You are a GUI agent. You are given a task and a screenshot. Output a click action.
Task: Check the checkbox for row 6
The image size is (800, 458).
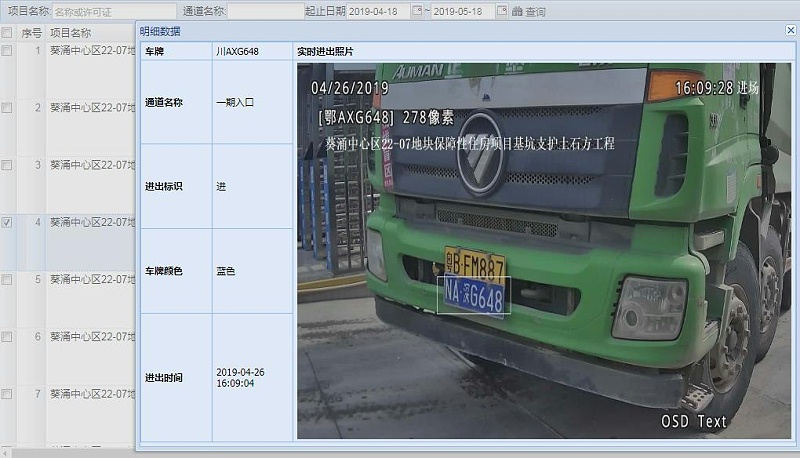pyautogui.click(x=7, y=337)
